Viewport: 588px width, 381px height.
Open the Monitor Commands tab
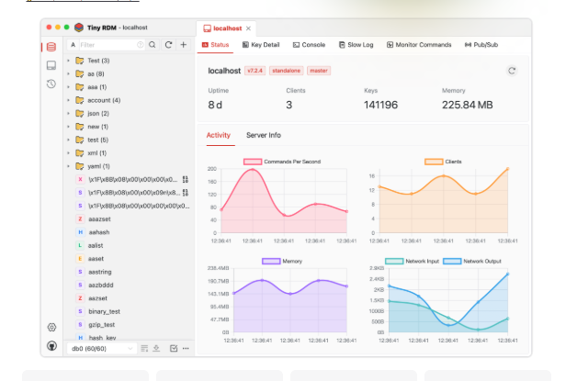pos(419,45)
